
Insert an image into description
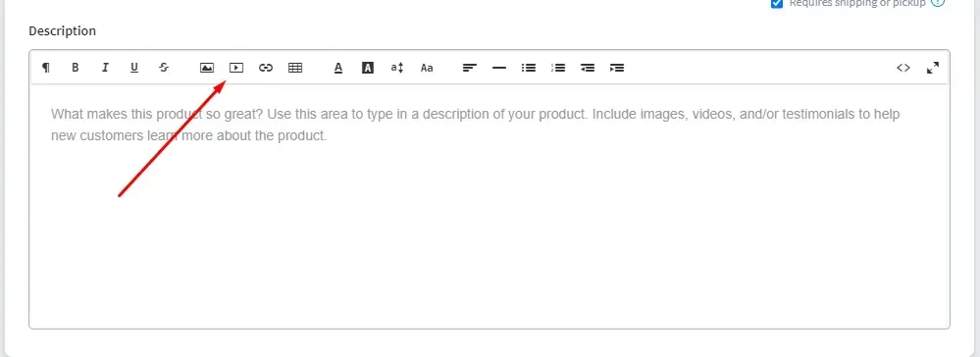[207, 68]
